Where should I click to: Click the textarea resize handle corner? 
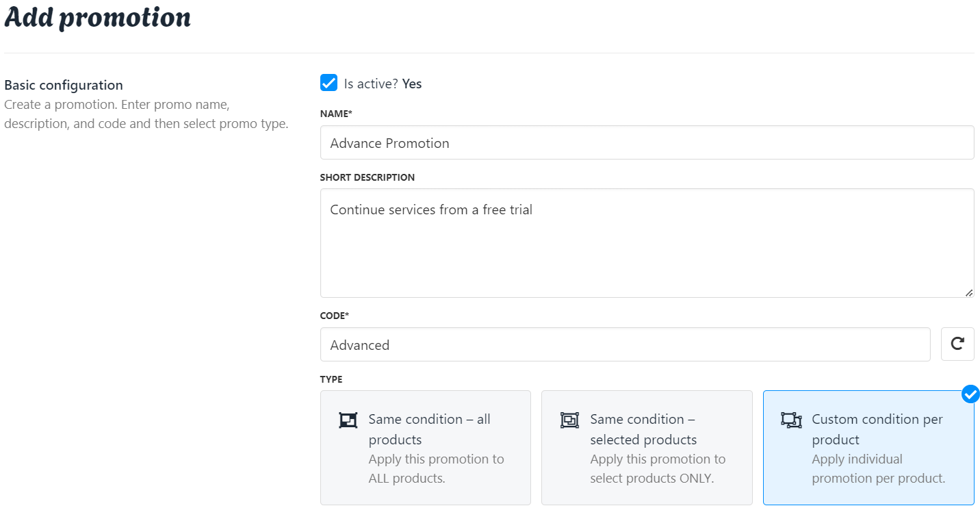[x=968, y=292]
